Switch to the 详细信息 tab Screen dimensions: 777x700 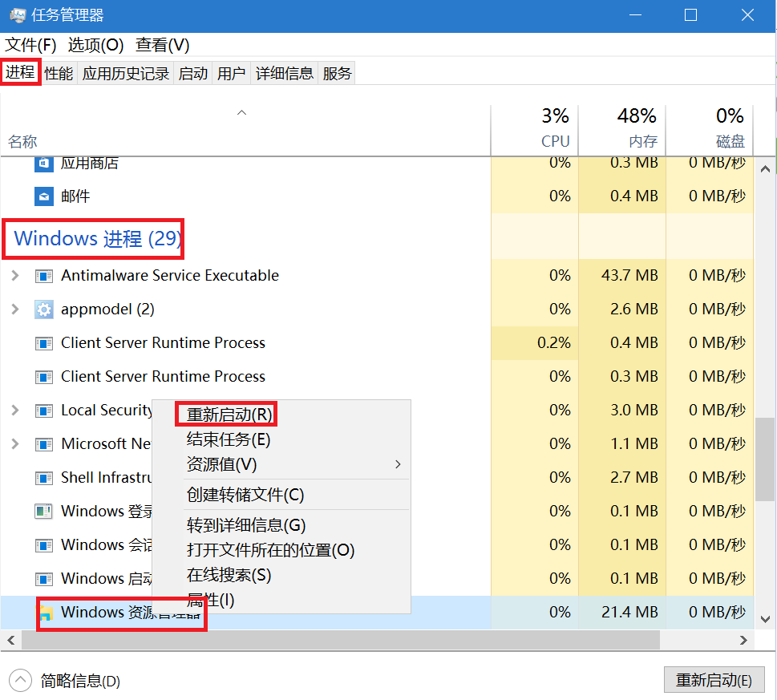(x=284, y=73)
